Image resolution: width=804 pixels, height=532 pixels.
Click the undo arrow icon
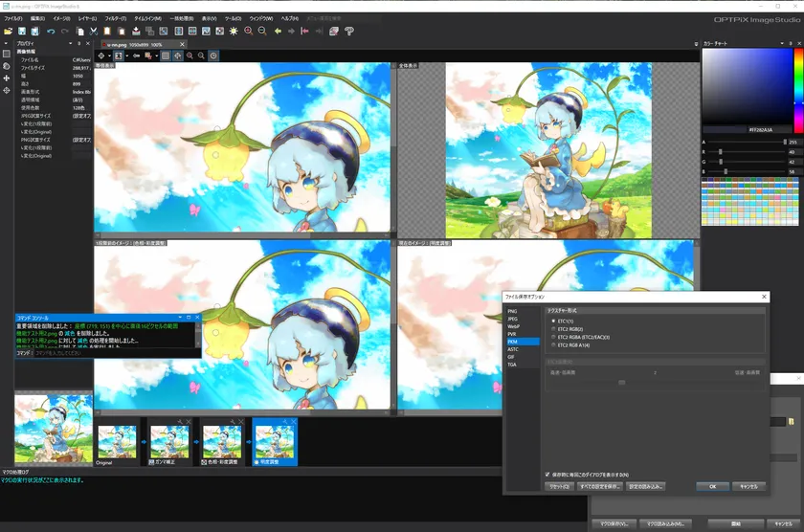coord(52,31)
